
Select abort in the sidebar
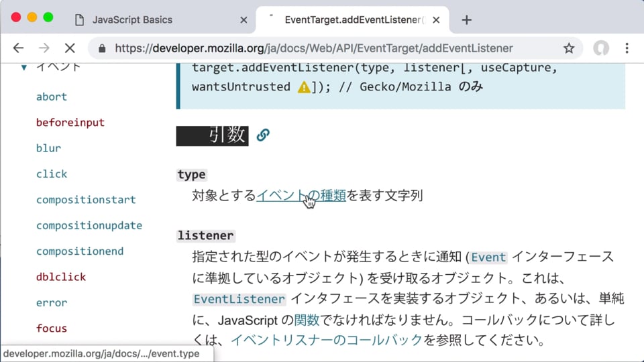[52, 97]
